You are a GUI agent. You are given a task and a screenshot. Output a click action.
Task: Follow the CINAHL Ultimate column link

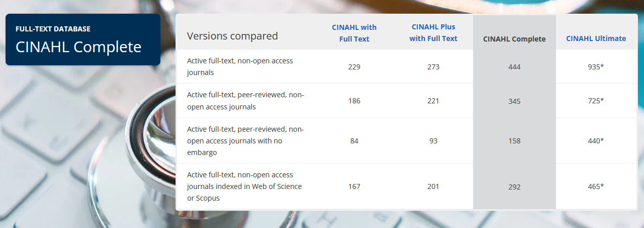pos(595,39)
